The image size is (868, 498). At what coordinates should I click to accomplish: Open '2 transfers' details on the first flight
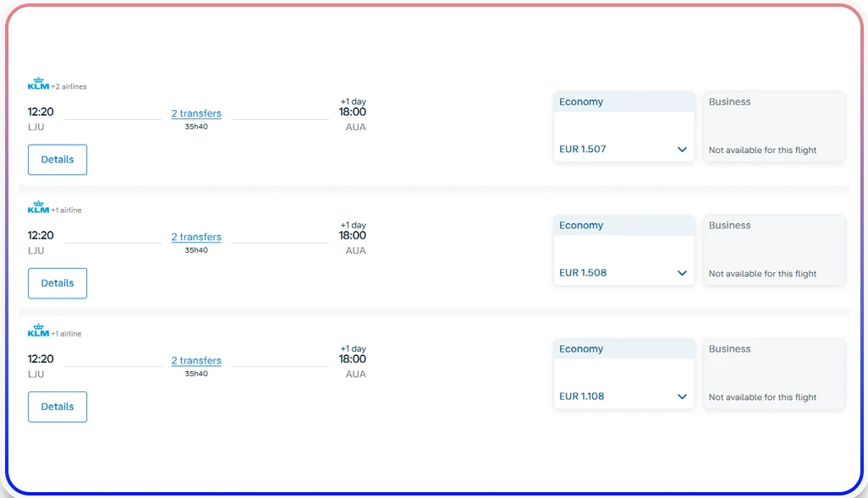pyautogui.click(x=195, y=112)
